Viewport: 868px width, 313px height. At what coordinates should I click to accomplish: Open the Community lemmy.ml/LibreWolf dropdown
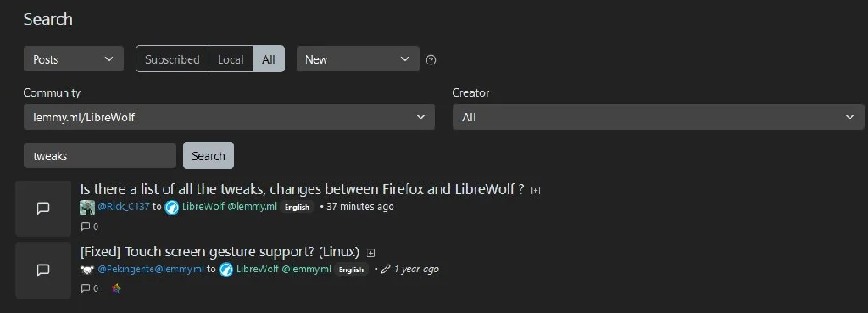coord(229,117)
